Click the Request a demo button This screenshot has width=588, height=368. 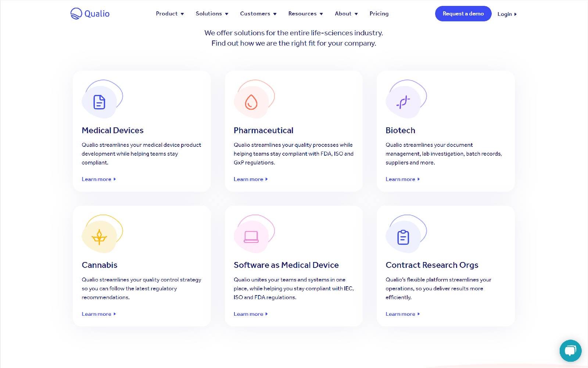[x=463, y=14]
